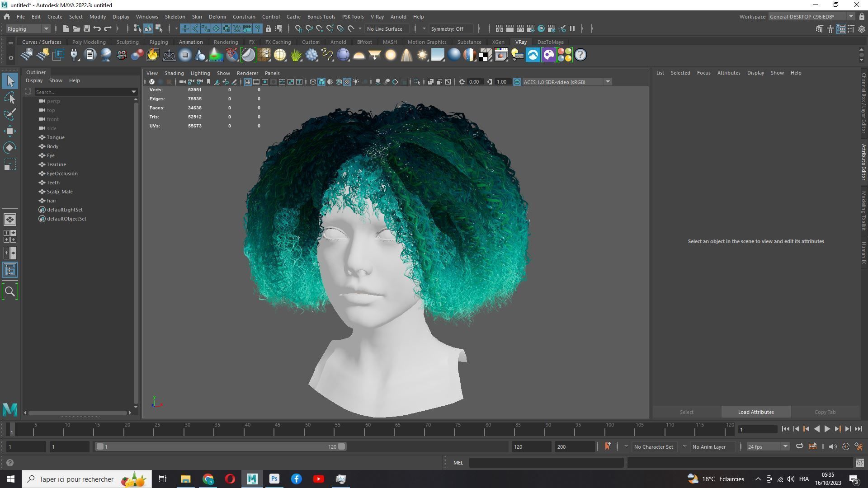The height and width of the screenshot is (488, 868).
Task: Click the Redo arrow icon
Action: (108, 28)
